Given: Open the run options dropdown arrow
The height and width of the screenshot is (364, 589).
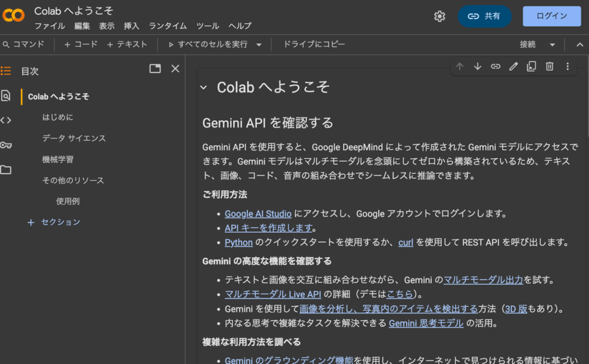Looking at the screenshot, I should pos(259,45).
